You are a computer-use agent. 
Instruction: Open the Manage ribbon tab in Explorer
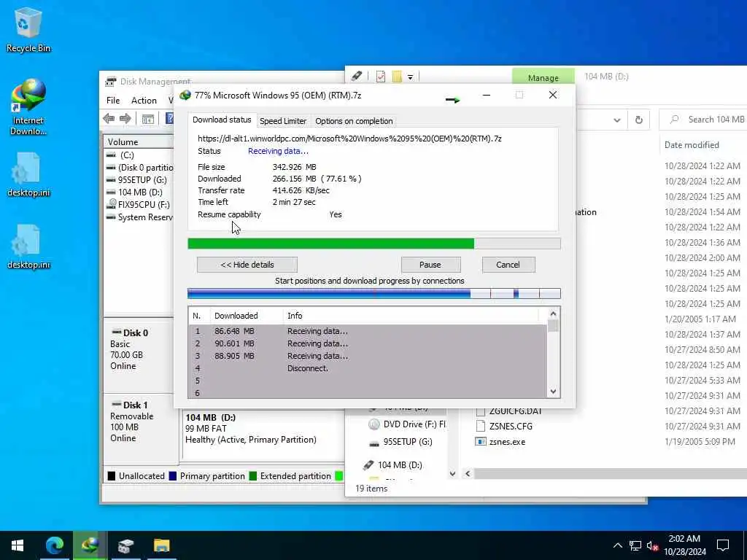[543, 77]
